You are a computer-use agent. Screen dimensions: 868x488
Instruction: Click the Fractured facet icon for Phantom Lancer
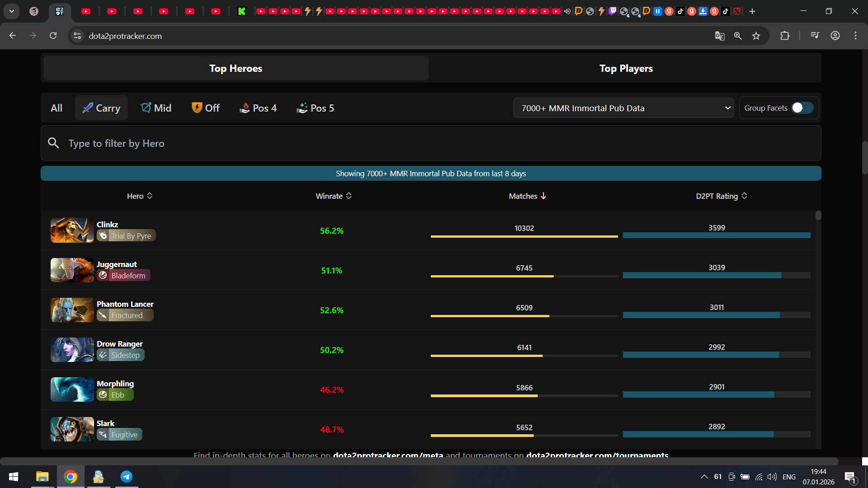click(103, 315)
